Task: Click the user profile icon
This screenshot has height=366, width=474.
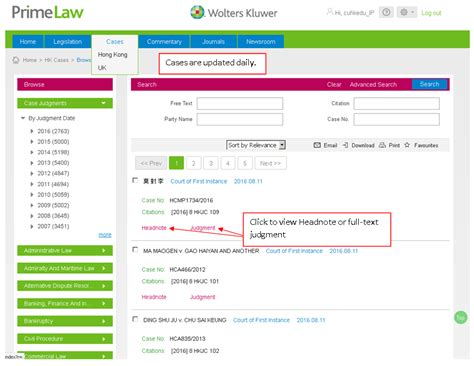Action: point(329,12)
